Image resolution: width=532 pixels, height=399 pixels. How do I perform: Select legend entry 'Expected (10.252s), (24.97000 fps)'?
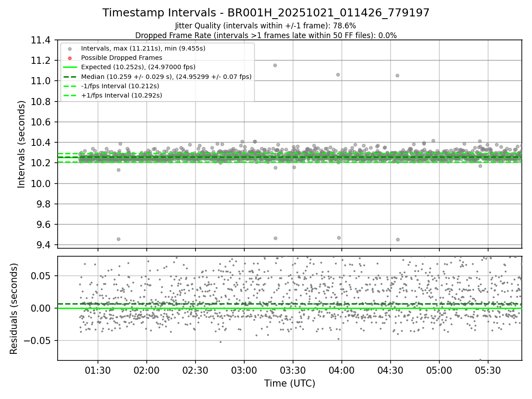coord(138,67)
